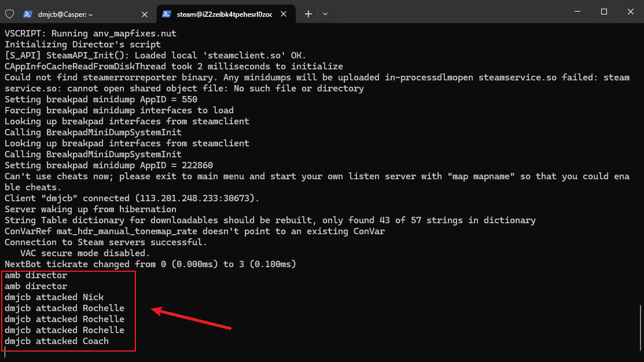Close the steam@iZ2zeibk4tpehesrl0zoc tab
Screen dimensions: 644x362
click(284, 14)
